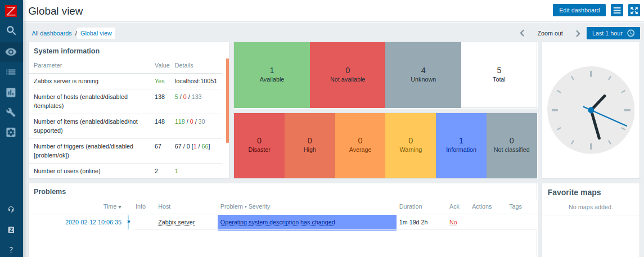The width and height of the screenshot is (644, 257).
Task: Click the previous time period arrow
Action: [x=522, y=33]
